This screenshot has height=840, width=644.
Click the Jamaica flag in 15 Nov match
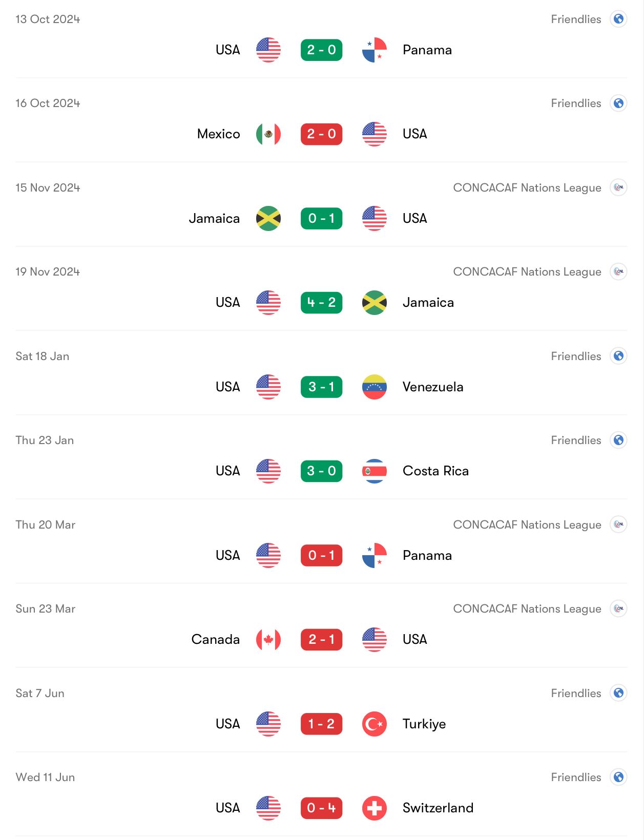268,219
